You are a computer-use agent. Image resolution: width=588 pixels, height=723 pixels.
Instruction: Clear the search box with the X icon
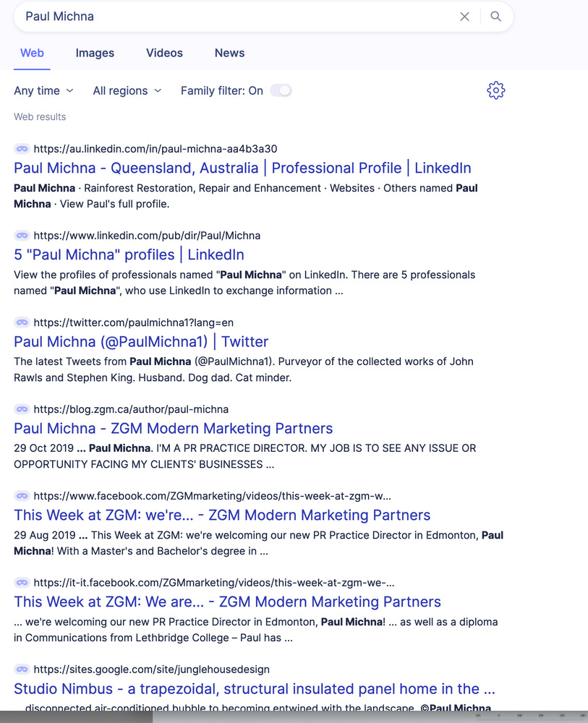click(x=464, y=17)
